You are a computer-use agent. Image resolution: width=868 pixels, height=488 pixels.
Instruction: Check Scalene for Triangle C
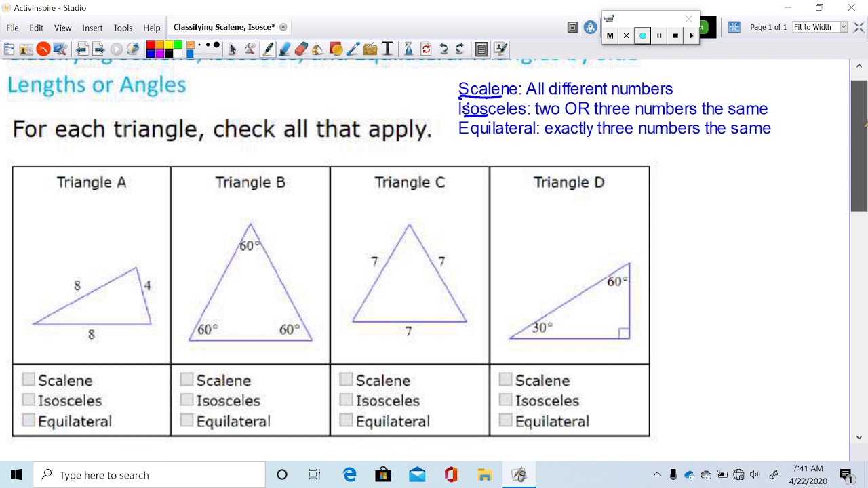(x=347, y=380)
